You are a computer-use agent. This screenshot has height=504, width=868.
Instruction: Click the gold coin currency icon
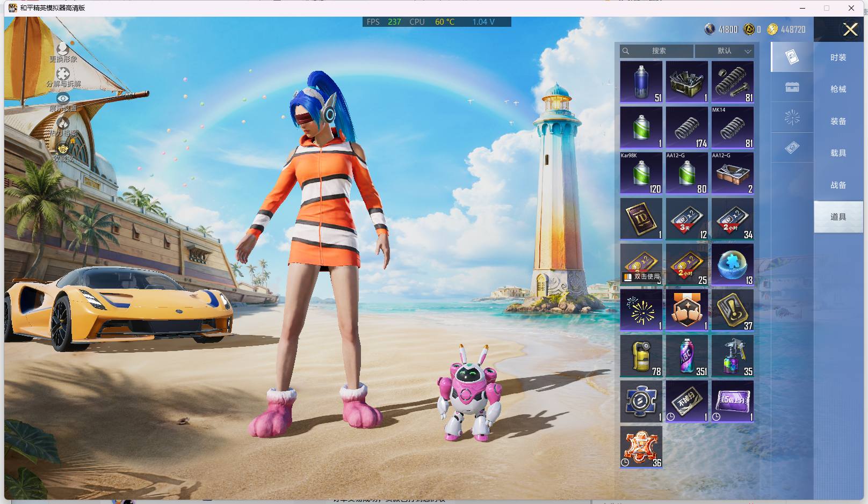[772, 30]
